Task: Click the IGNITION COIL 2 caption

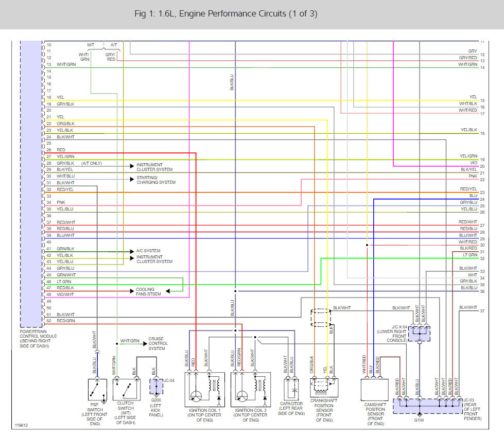Action: tap(251, 415)
